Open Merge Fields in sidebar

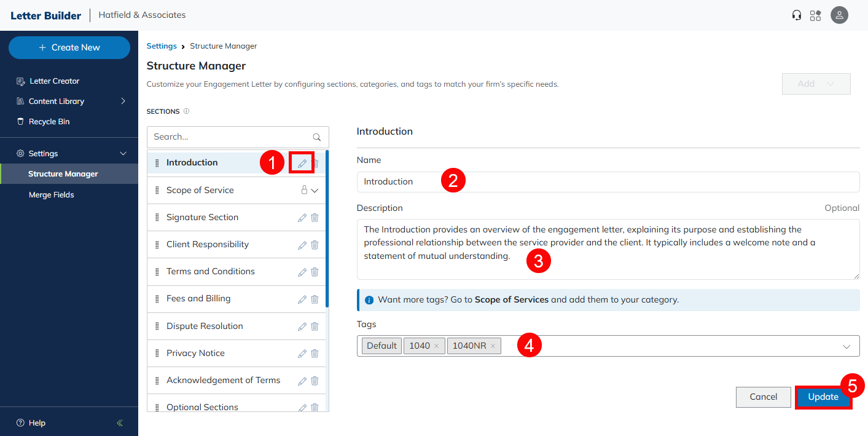52,195
